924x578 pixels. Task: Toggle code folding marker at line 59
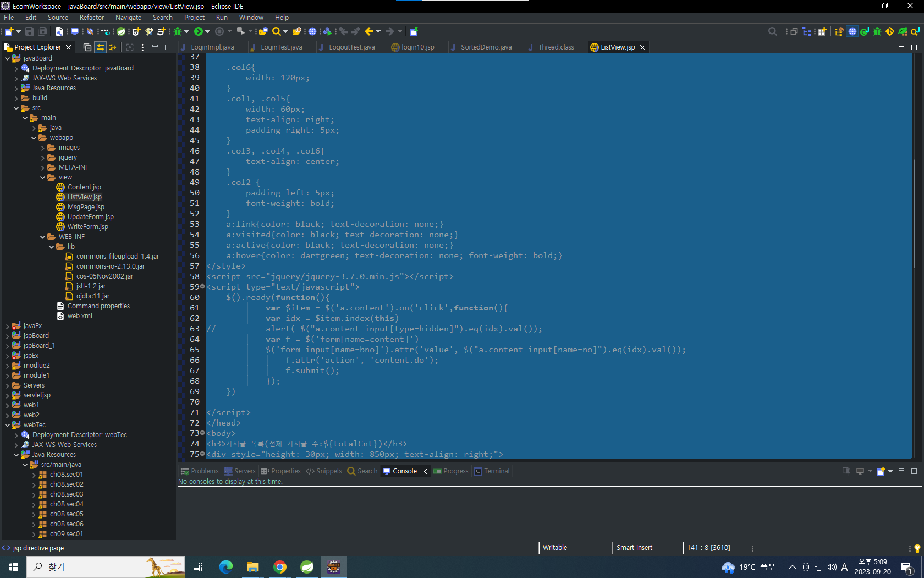pos(202,287)
